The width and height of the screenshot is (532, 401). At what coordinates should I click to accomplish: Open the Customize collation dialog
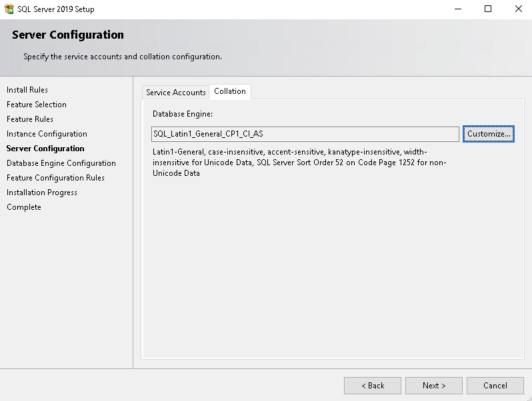coord(489,134)
